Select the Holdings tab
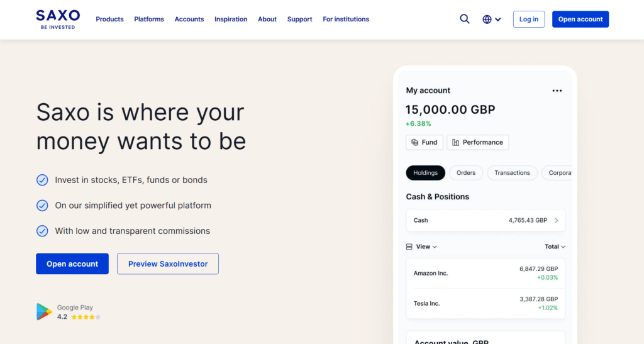The height and width of the screenshot is (344, 644). 426,173
